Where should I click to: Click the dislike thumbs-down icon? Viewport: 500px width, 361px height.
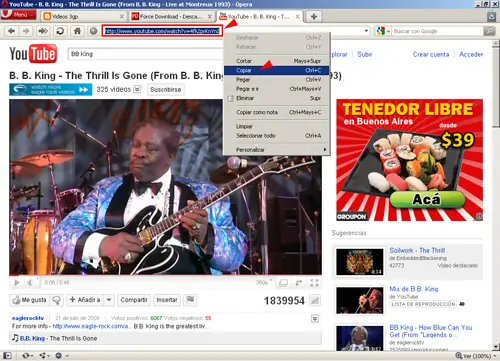tap(57, 300)
